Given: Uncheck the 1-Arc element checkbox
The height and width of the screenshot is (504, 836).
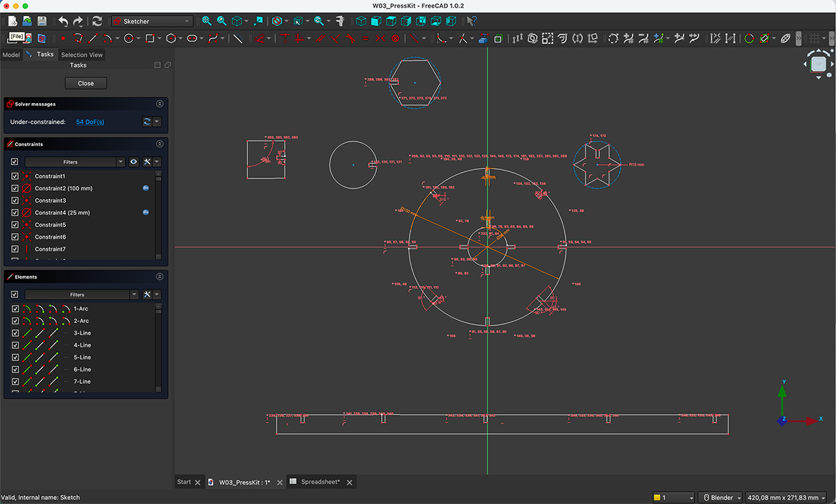Looking at the screenshot, I should click(15, 308).
